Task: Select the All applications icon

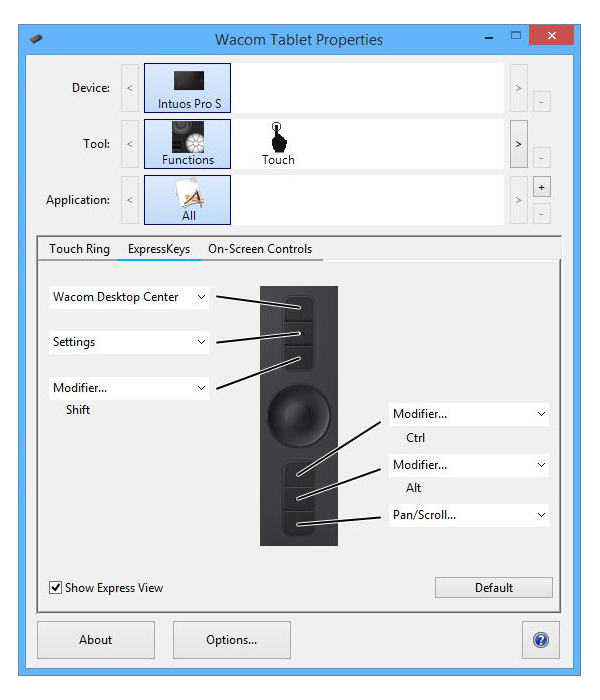Action: coord(187,200)
